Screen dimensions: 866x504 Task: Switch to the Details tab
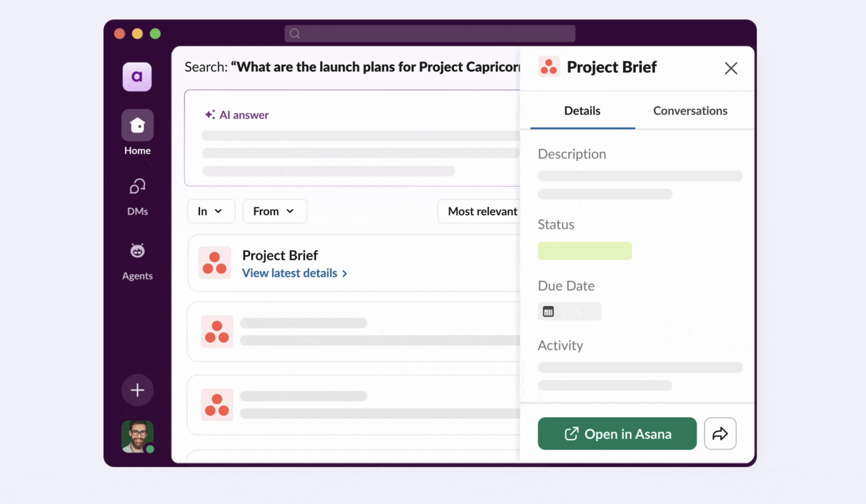pyautogui.click(x=582, y=111)
